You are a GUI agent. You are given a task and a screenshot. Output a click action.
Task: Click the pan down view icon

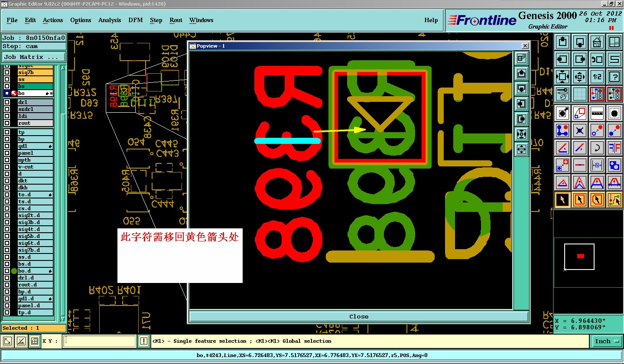[x=580, y=42]
